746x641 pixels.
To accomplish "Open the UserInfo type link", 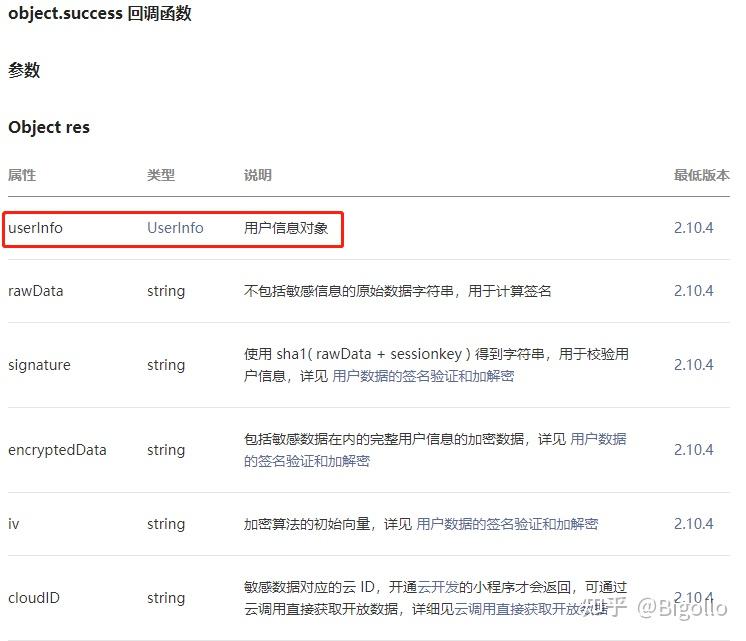I will click(175, 228).
